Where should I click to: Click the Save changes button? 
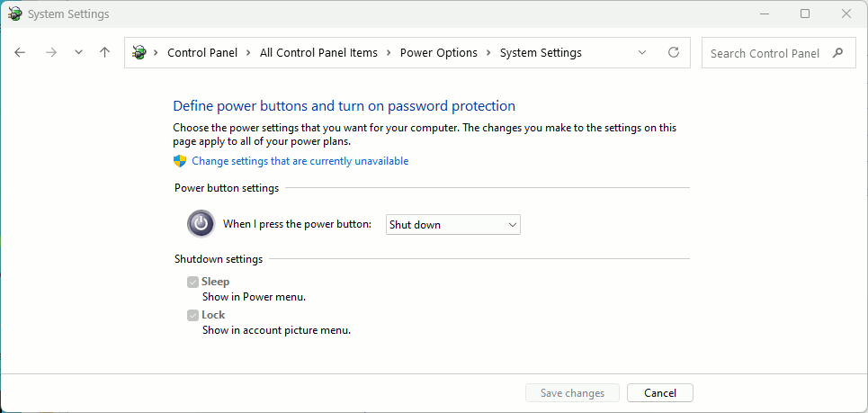(x=572, y=393)
